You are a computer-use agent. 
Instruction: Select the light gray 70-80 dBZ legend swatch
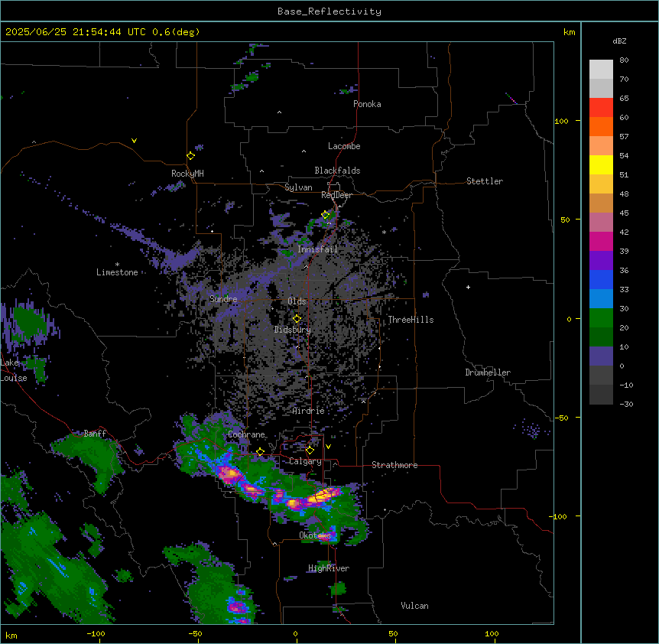click(601, 70)
